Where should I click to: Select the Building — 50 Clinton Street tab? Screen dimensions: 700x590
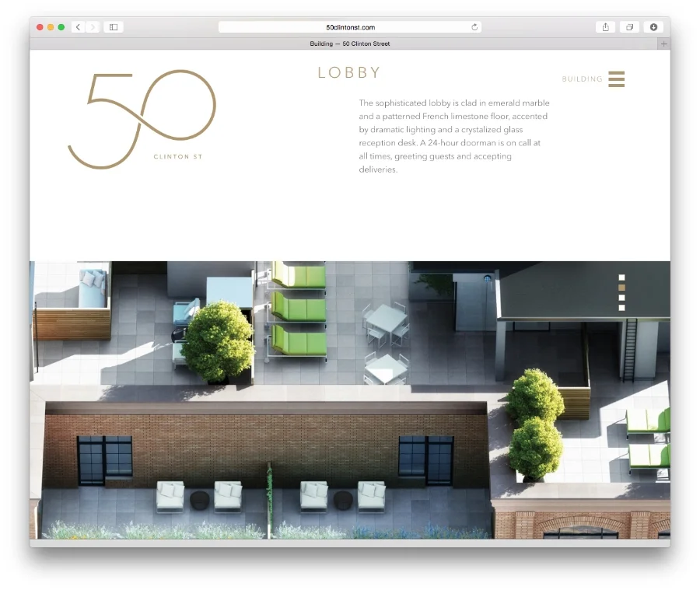(x=350, y=44)
